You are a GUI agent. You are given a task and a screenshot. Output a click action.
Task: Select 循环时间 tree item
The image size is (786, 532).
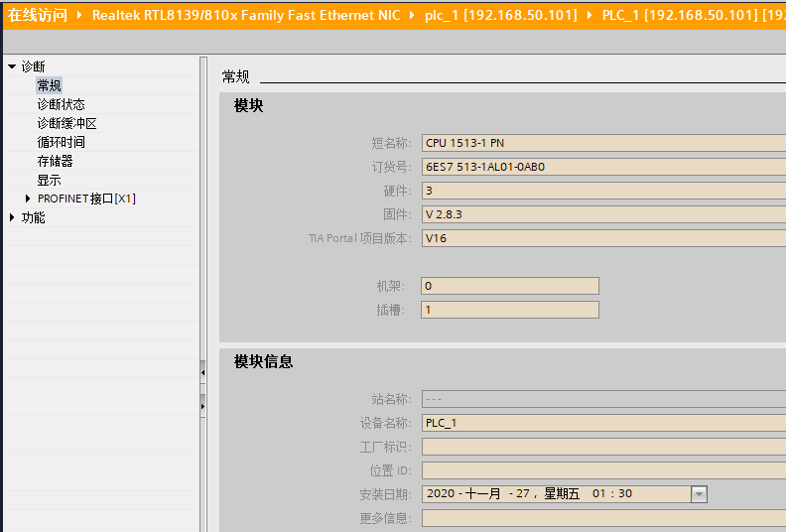[x=62, y=142]
